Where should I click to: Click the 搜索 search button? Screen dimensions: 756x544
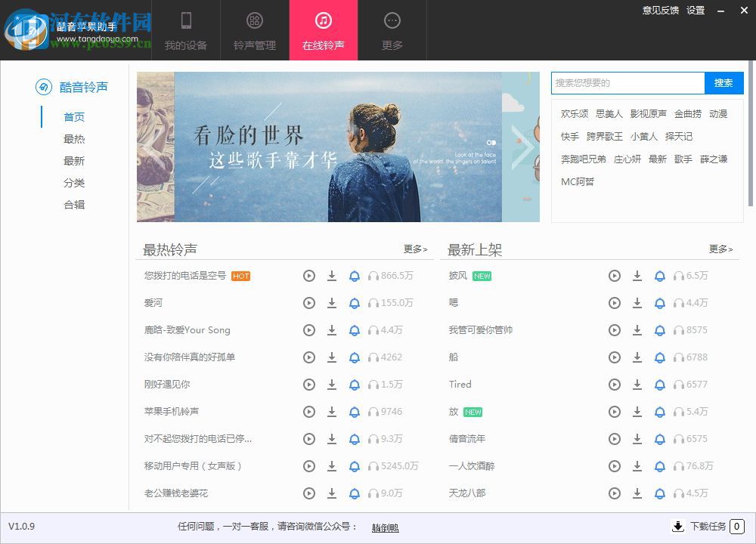point(723,83)
